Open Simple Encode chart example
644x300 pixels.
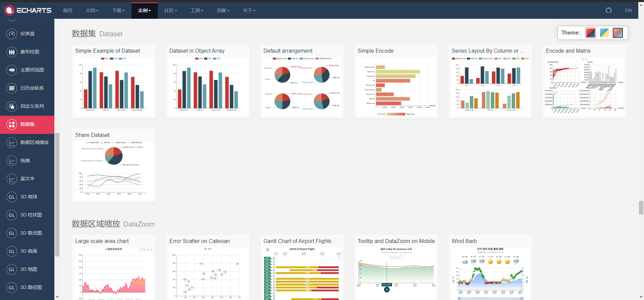(396, 82)
